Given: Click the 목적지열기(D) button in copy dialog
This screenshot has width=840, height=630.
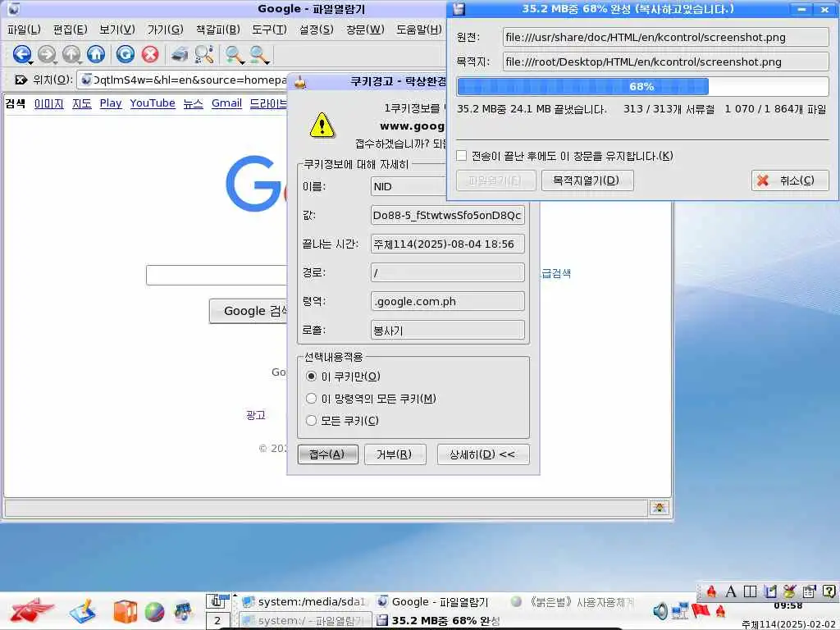Looking at the screenshot, I should coord(587,180).
